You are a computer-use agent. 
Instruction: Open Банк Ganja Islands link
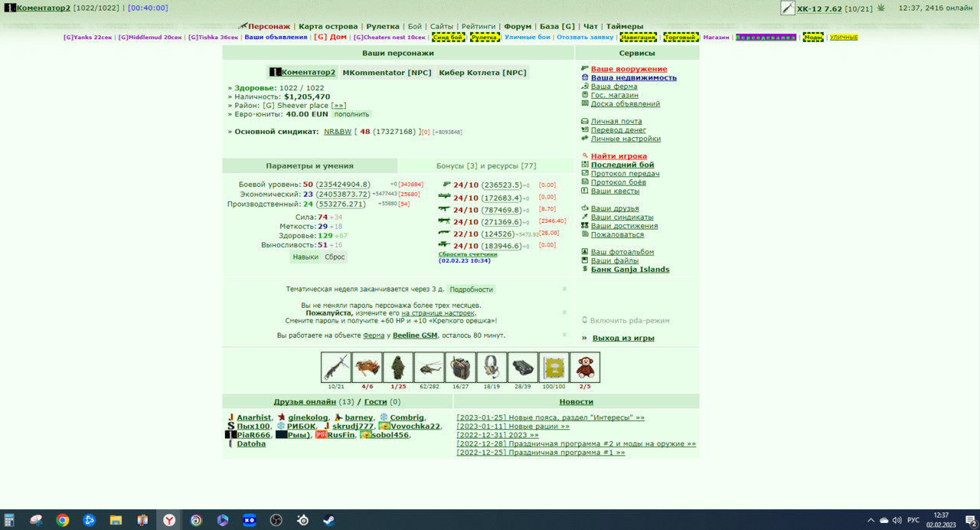(630, 270)
